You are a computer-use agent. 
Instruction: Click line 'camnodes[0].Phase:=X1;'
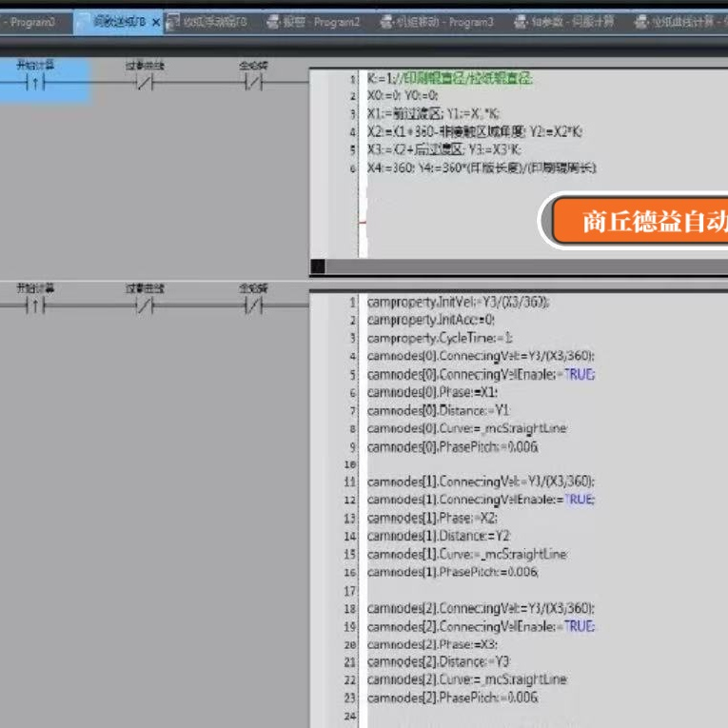click(432, 392)
